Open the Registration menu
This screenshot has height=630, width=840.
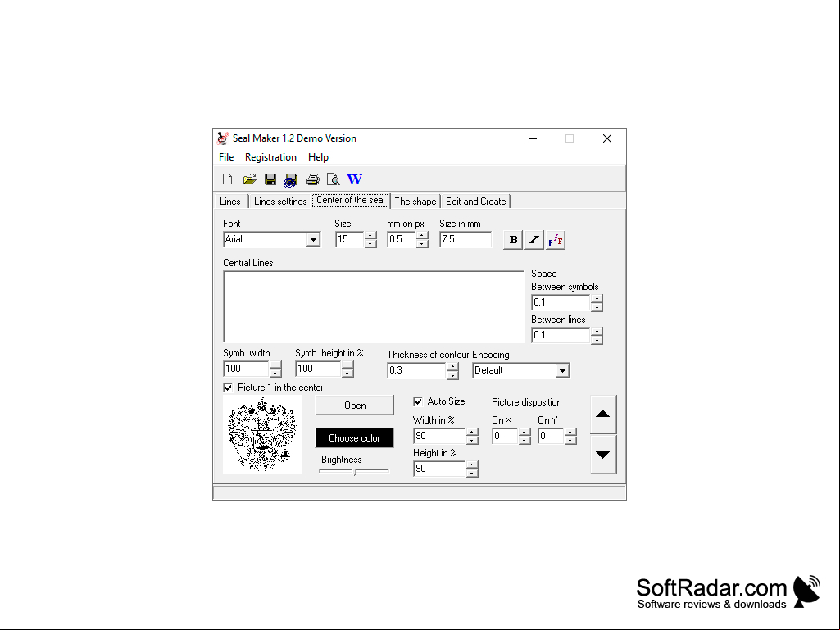point(270,157)
